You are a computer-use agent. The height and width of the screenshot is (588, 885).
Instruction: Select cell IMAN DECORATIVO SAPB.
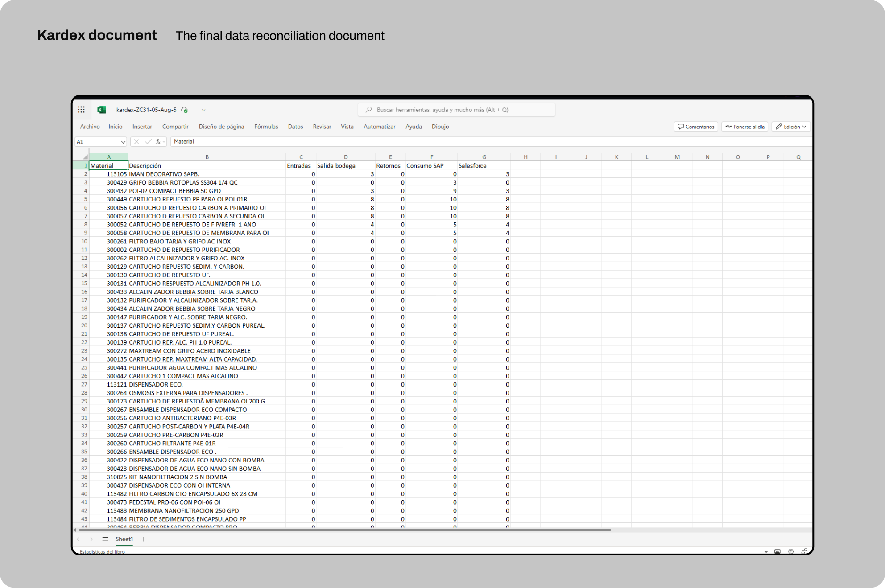click(x=207, y=174)
